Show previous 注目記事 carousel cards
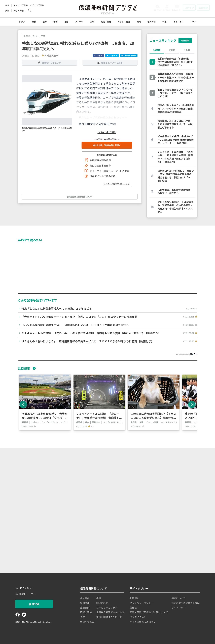Screen dimensions: 215x644 point(23,404)
